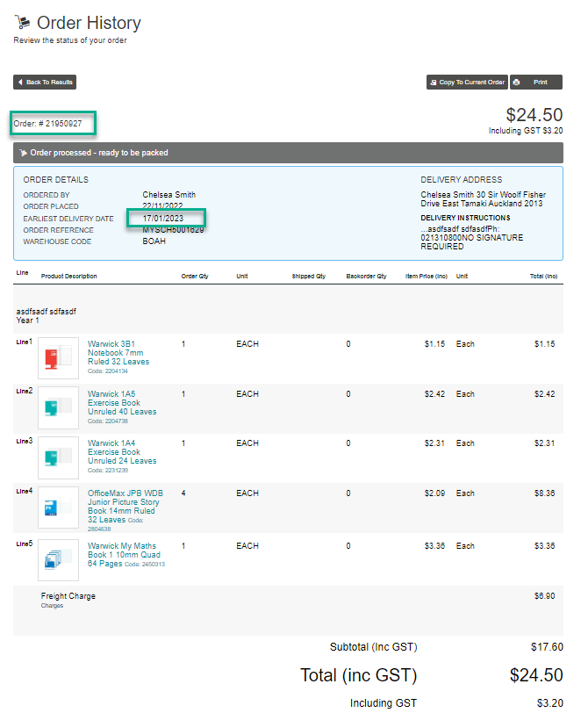Viewport: 588px width, 720px height.
Task: Click the Warwick 1A4 Exercise Book thumbnail
Action: [x=58, y=457]
